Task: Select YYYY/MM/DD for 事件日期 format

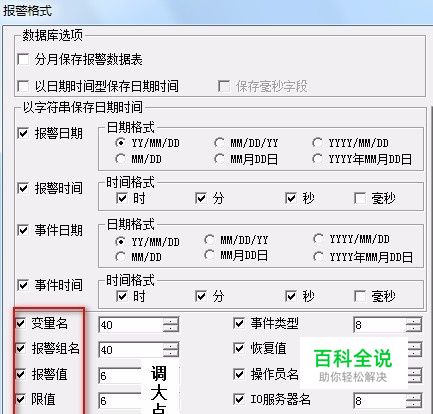Action: (x=318, y=239)
